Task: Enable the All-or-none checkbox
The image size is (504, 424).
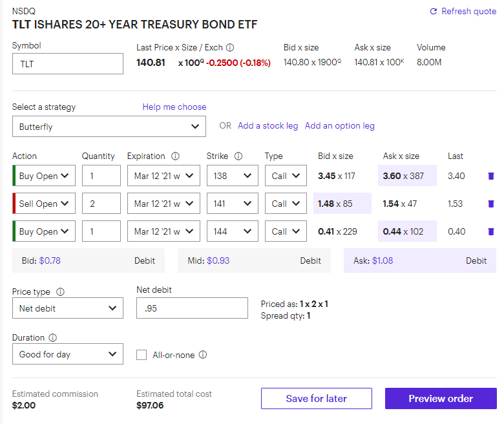Action: click(x=142, y=355)
